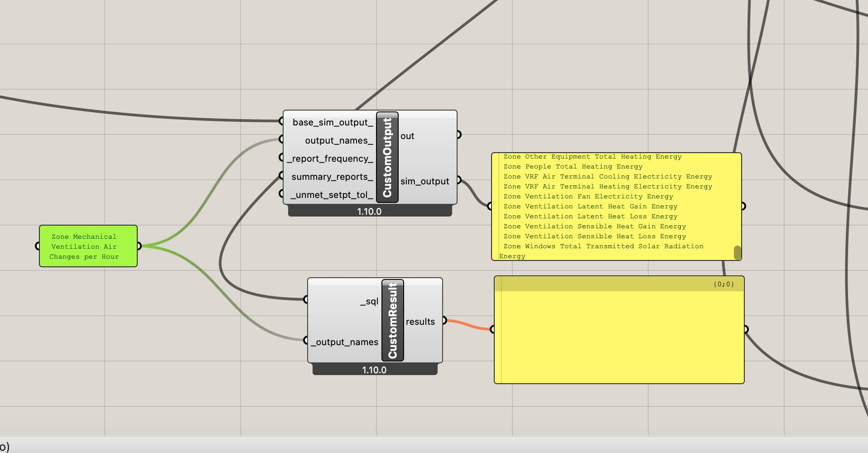Click the orange wire from results output
The height and width of the screenshot is (453, 868).
[469, 325]
